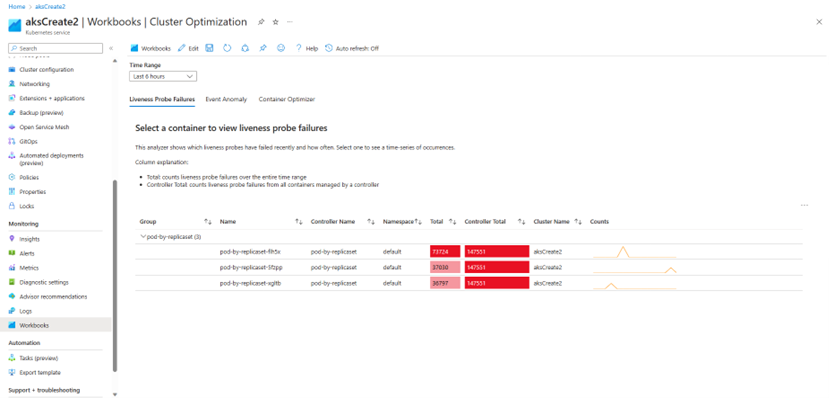This screenshot has height=398, width=829.
Task: Select row pod-by-replicaset-xgltb
Action: point(468,283)
